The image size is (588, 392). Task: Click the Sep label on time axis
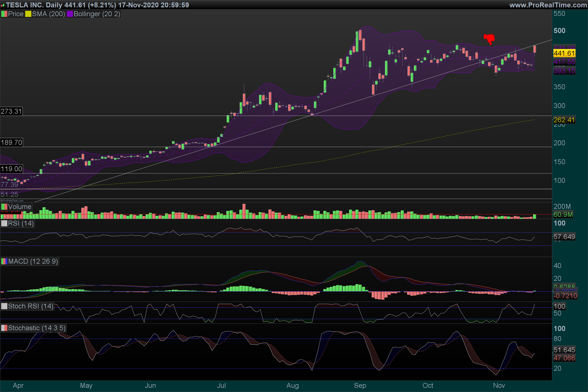pos(360,385)
